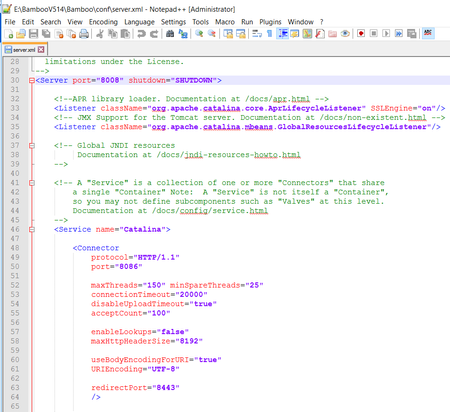Toggle show all characters pilcrow icon
This screenshot has width=450, height=412.
pyautogui.click(x=269, y=34)
